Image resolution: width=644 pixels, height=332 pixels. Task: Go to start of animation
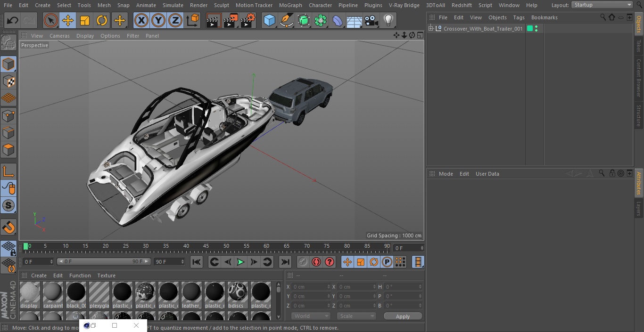coord(197,262)
